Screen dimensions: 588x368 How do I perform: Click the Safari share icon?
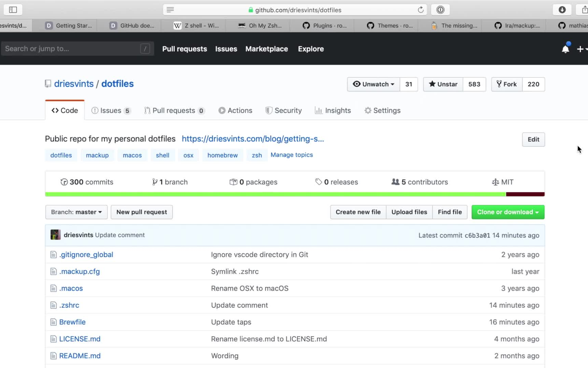coord(584,10)
